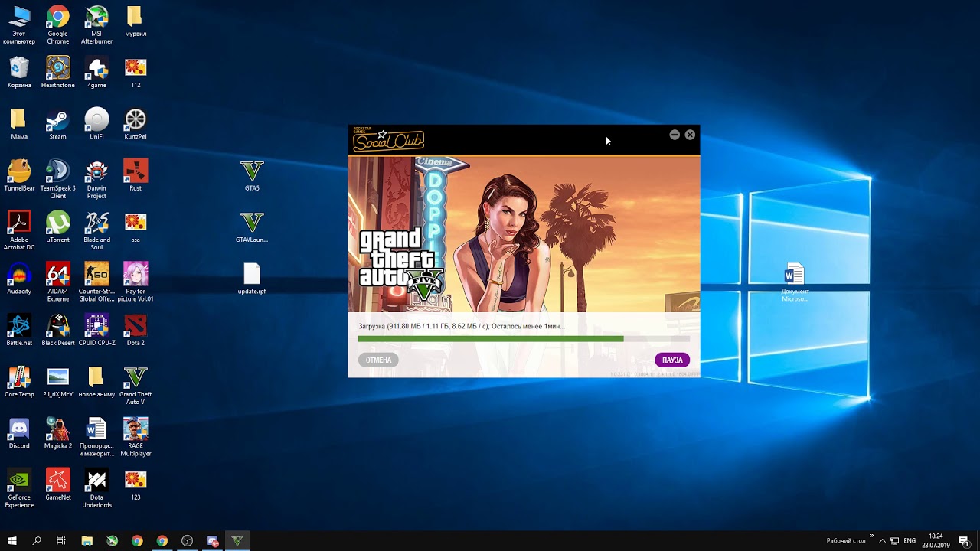Select the Steam desktop shortcut

(x=57, y=124)
